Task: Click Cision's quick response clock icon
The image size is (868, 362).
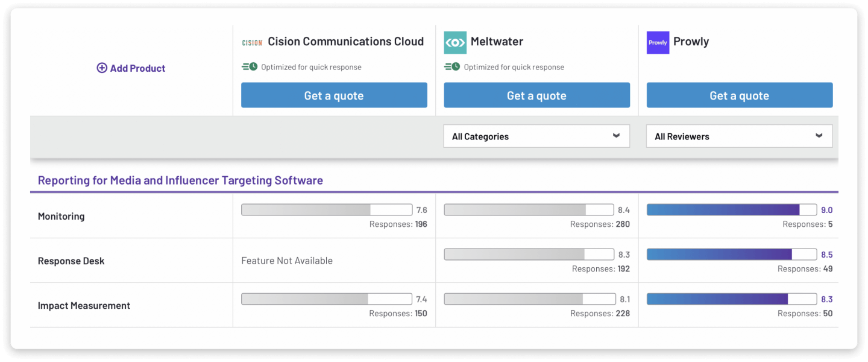Action: [x=250, y=67]
